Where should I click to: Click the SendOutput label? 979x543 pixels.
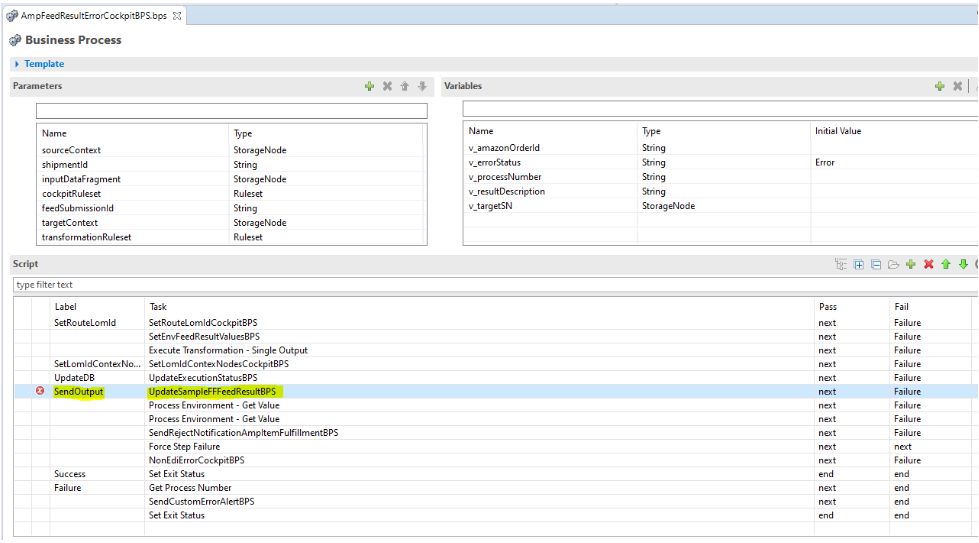(79, 391)
